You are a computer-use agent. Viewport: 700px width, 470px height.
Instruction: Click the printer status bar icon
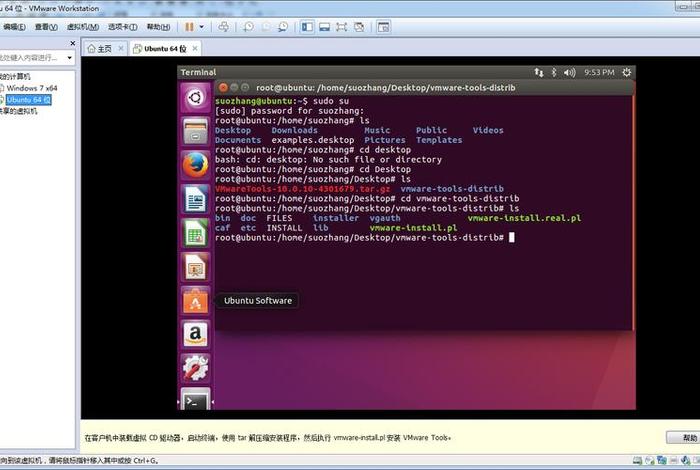(674, 460)
